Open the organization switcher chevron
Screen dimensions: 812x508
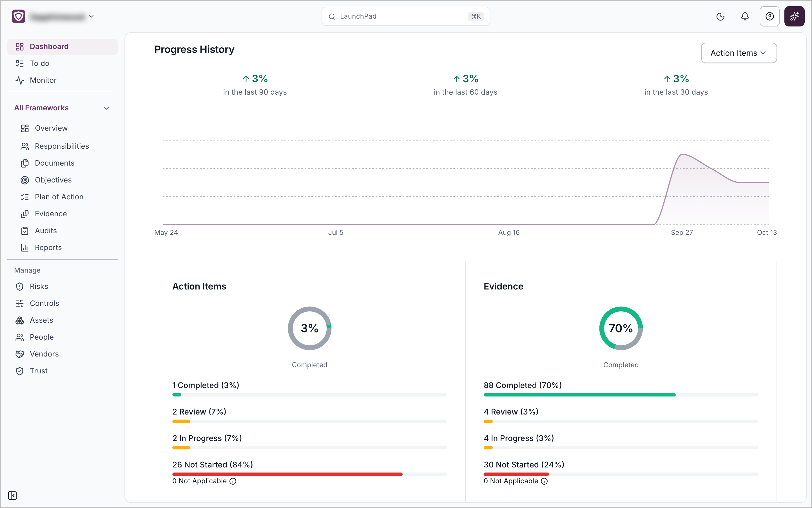91,16
